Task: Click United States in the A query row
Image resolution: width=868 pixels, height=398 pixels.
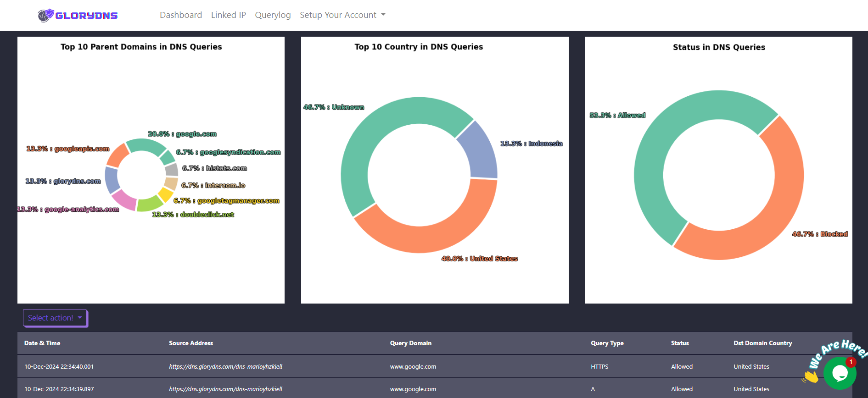Action: pos(751,389)
